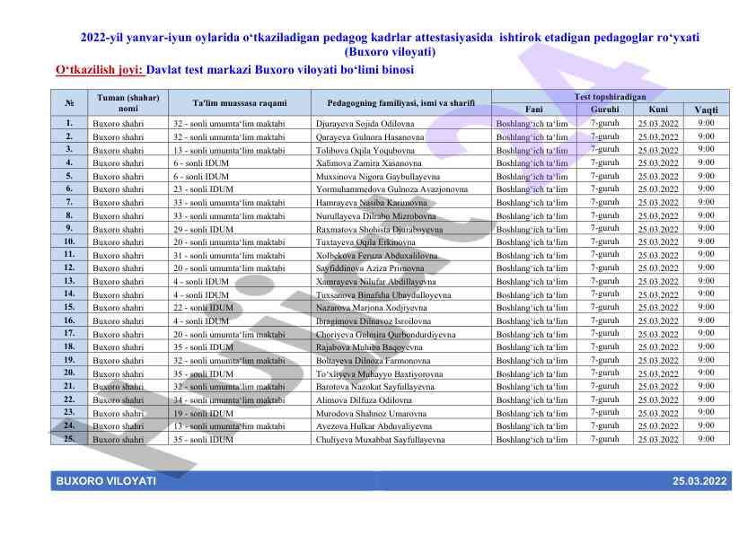Click the name 'Tuxsanova Binafsha Ubaydulloyevna'
Screen dimensions: 756x535
pyautogui.click(x=383, y=295)
